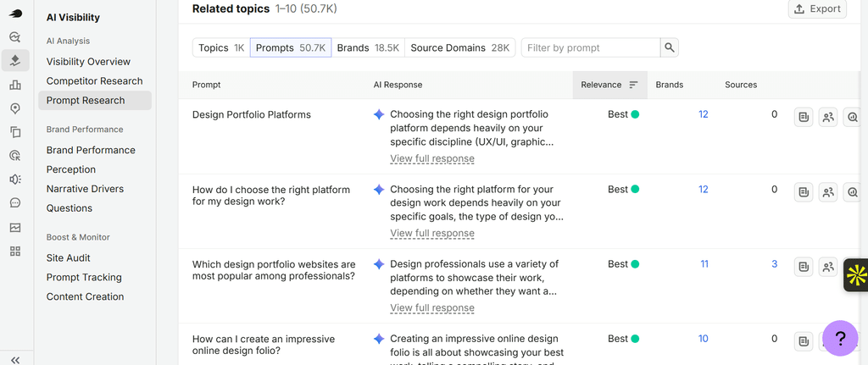Click the 'Related topics' heading
Image resolution: width=868 pixels, height=365 pixels.
(231, 8)
